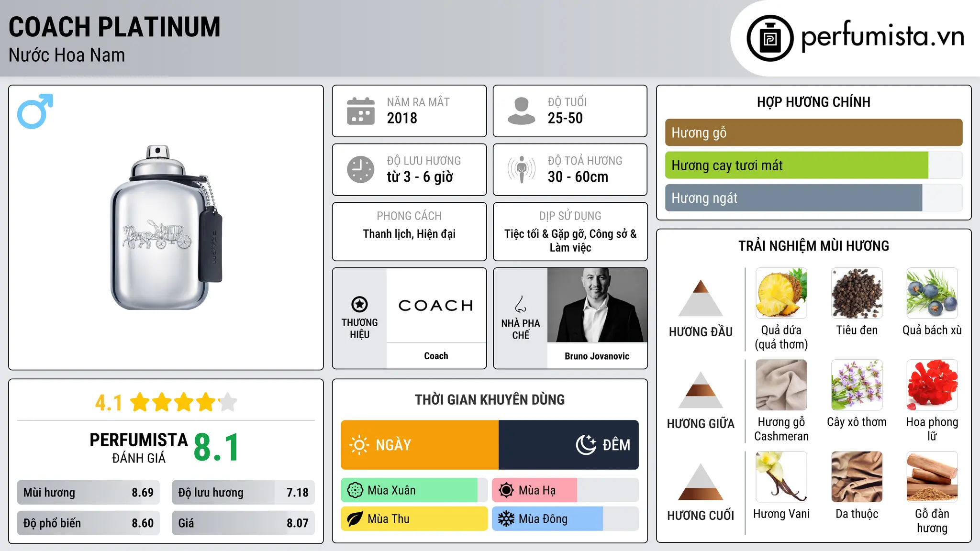The width and height of the screenshot is (980, 551).
Task: Click the person icon beside Độ tuổi
Action: coord(521,111)
